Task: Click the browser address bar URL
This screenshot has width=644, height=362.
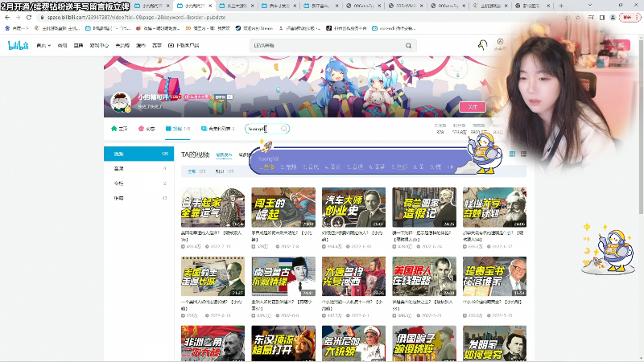Action: pyautogui.click(x=136, y=18)
